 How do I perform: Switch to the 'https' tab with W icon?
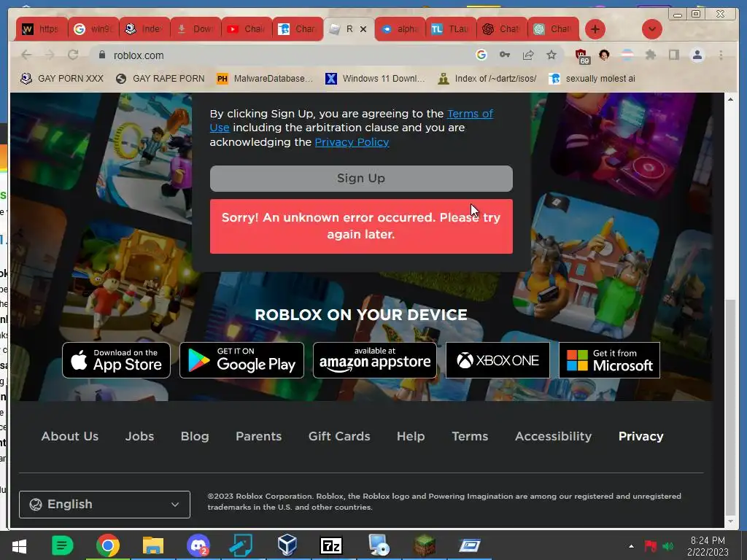tap(42, 29)
